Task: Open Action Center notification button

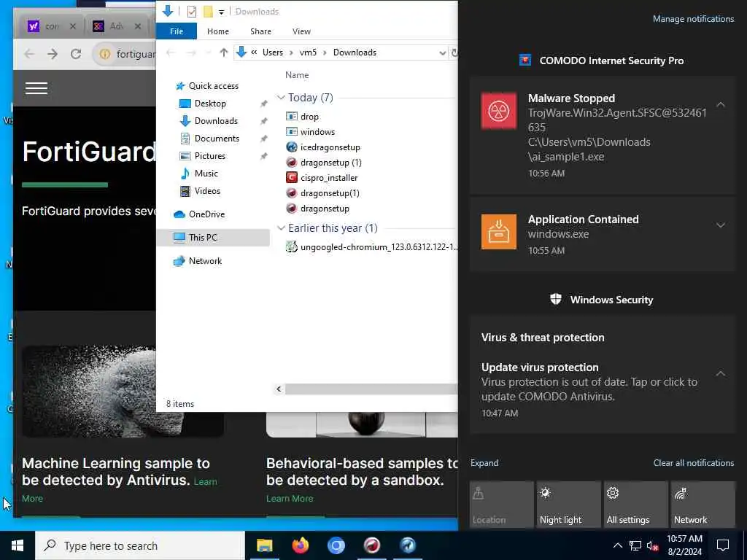Action: click(x=723, y=545)
